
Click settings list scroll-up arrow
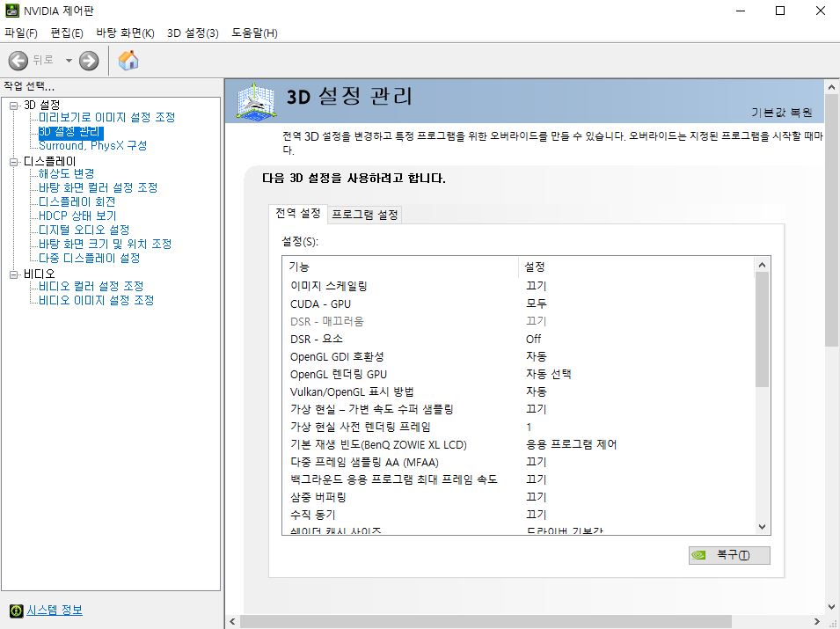pos(762,265)
